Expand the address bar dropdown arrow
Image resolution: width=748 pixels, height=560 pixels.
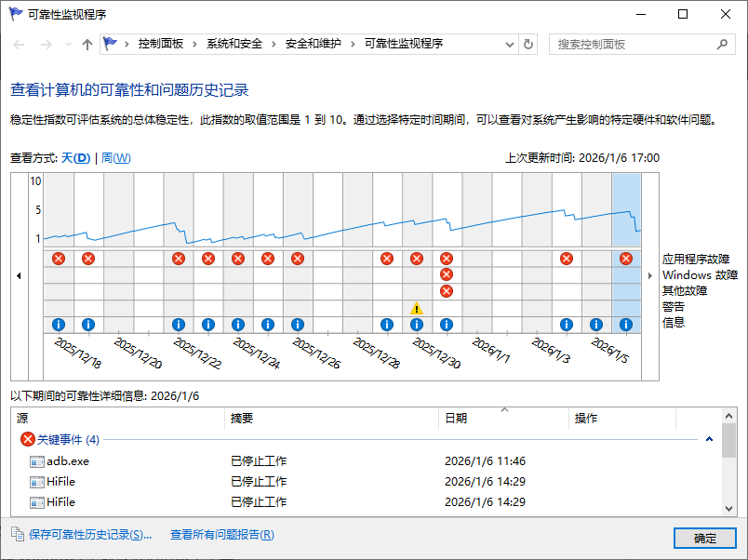pyautogui.click(x=509, y=44)
